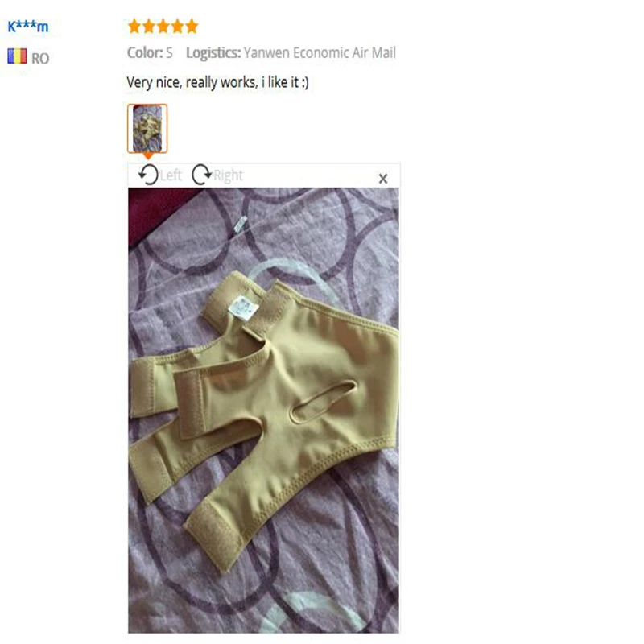Click the fourth orange rating star
The height and width of the screenshot is (644, 644).
coord(177,27)
